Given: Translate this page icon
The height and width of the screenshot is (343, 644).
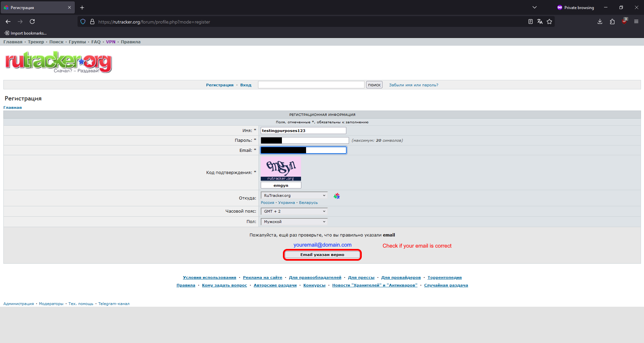Looking at the screenshot, I should 540,22.
